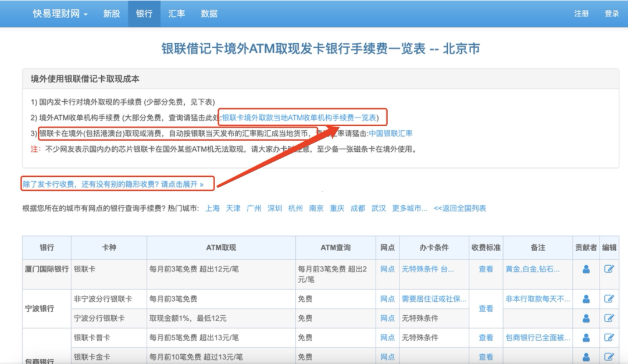This screenshot has height=364, width=628.
Task: Select city 上海
Action: [x=212, y=208]
